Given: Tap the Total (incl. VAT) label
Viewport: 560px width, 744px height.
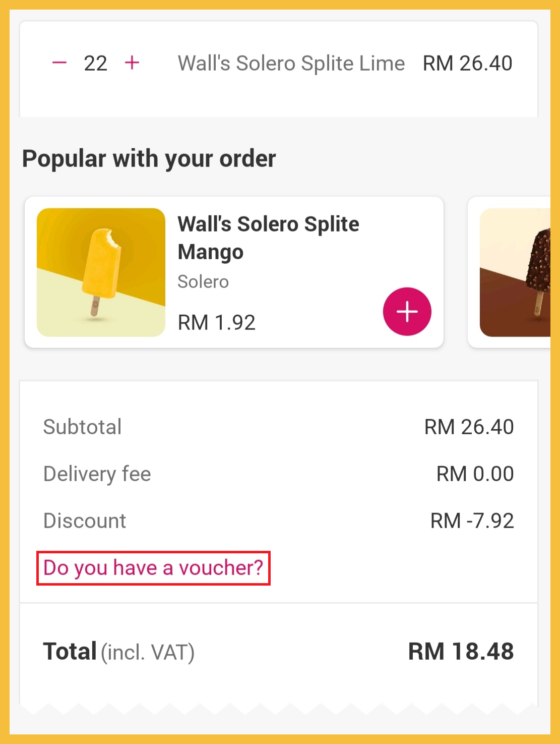Looking at the screenshot, I should (119, 651).
